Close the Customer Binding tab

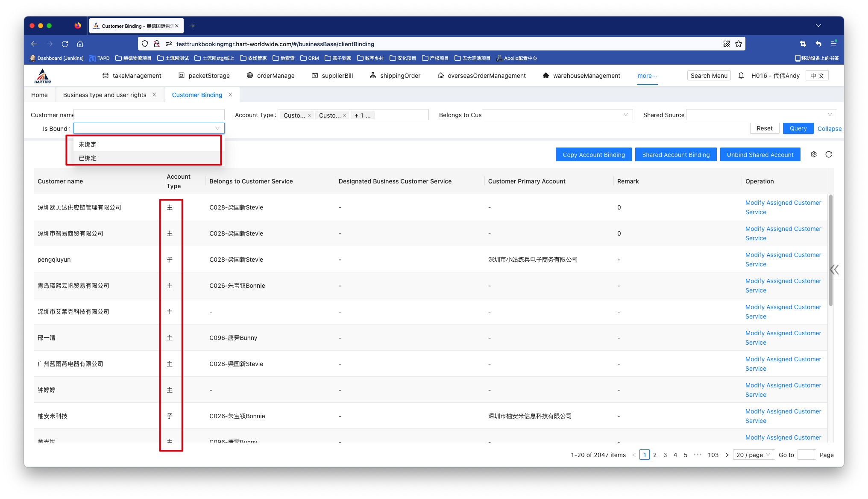(230, 95)
